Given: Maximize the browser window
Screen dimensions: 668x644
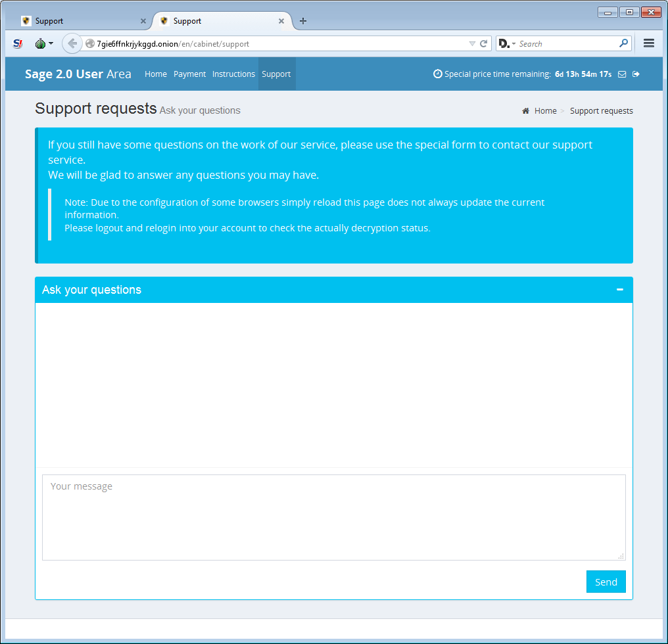Looking at the screenshot, I should tap(629, 12).
